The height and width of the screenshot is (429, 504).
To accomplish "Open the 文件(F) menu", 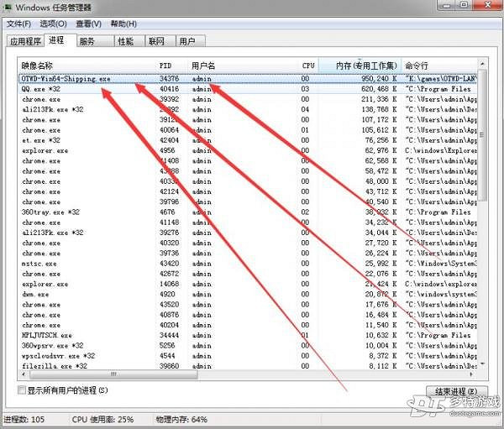I will (18, 24).
